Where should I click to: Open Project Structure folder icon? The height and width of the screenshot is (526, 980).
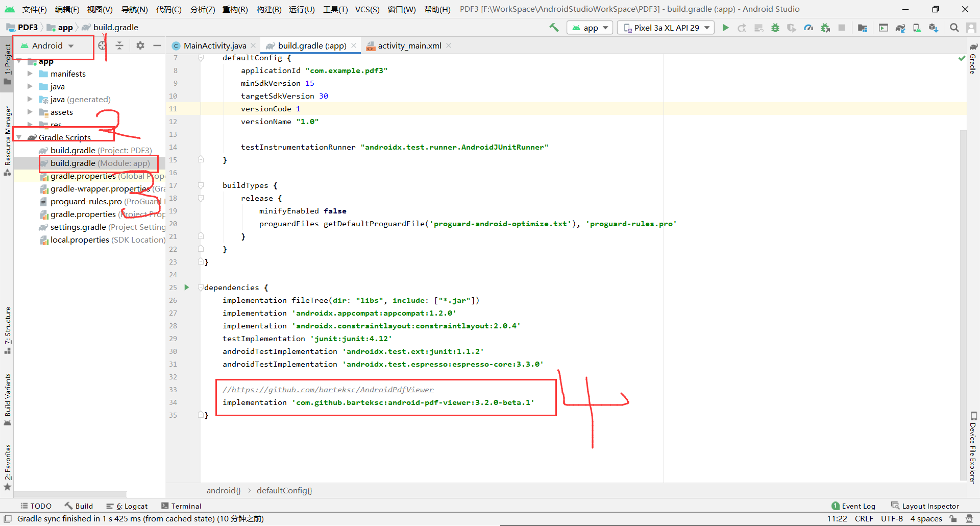click(863, 28)
